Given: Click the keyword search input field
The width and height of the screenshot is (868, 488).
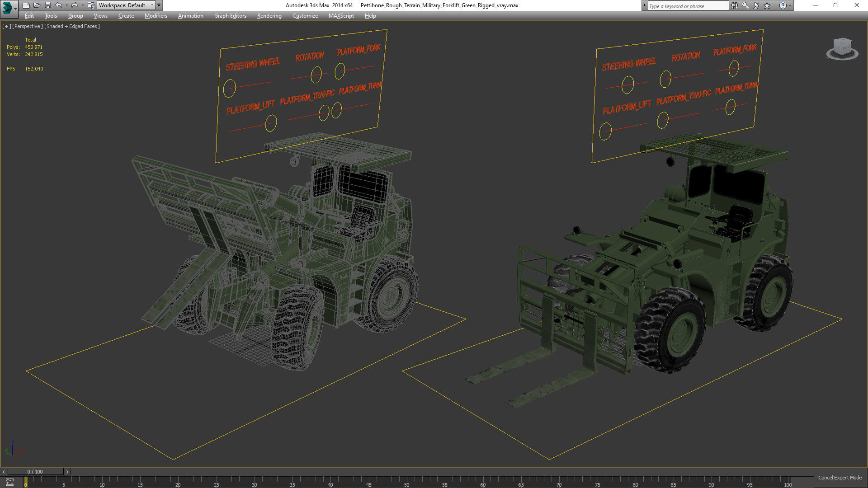Looking at the screenshot, I should point(688,6).
